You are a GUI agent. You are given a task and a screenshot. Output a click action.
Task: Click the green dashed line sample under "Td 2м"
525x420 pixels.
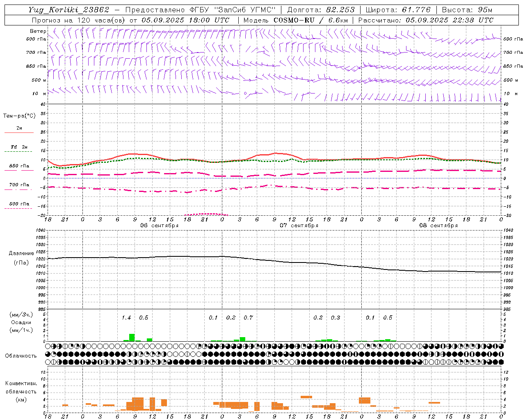point(19,152)
